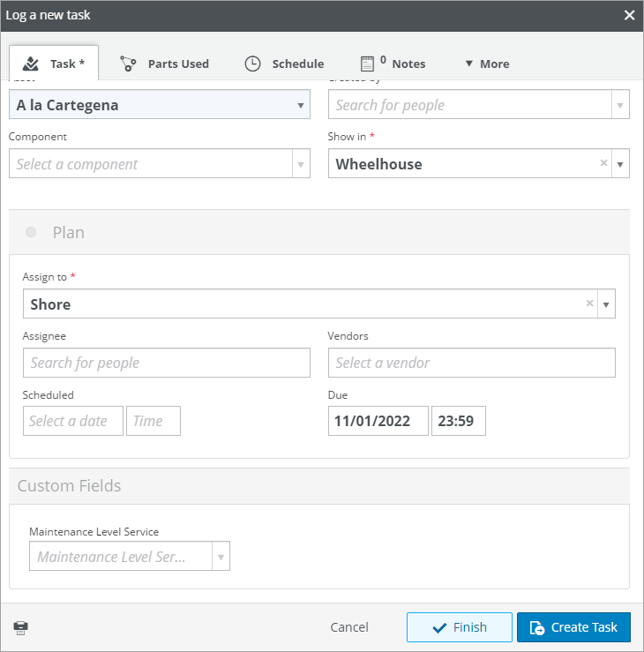Open the Maintenance Level Service dropdown
The width and height of the screenshot is (644, 652).
[221, 557]
